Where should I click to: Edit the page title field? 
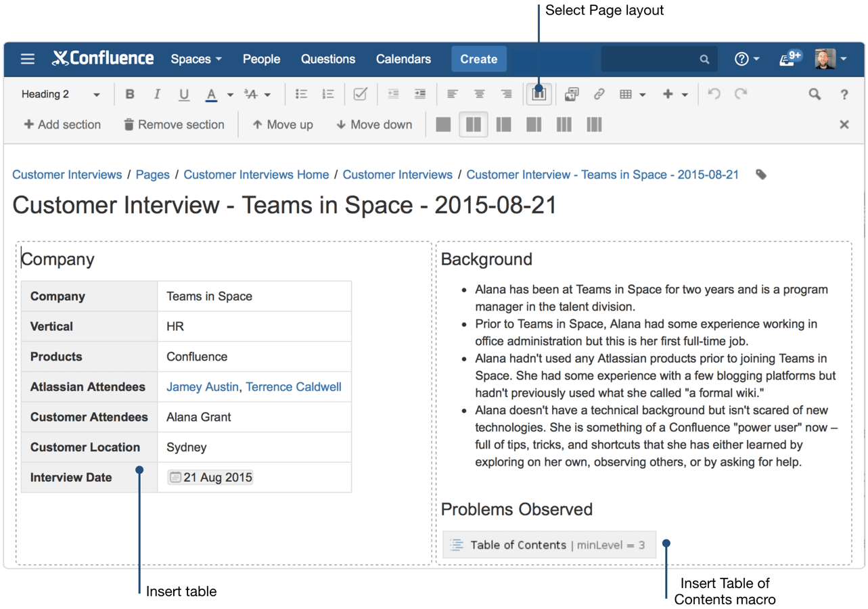tap(284, 205)
